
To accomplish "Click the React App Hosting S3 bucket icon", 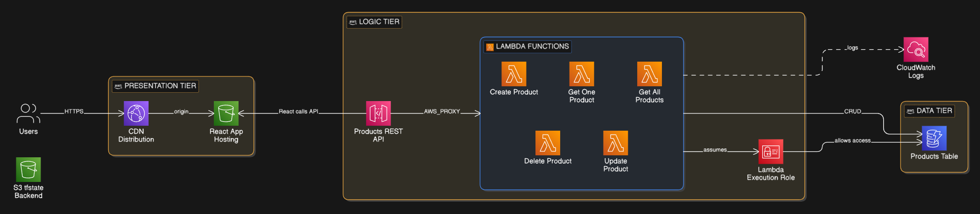I will 226,113.
